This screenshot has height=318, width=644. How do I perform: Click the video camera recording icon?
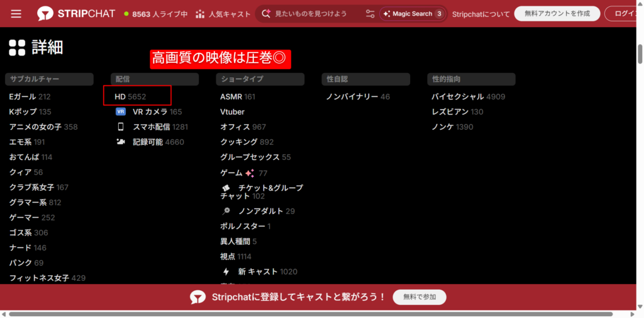pos(121,142)
